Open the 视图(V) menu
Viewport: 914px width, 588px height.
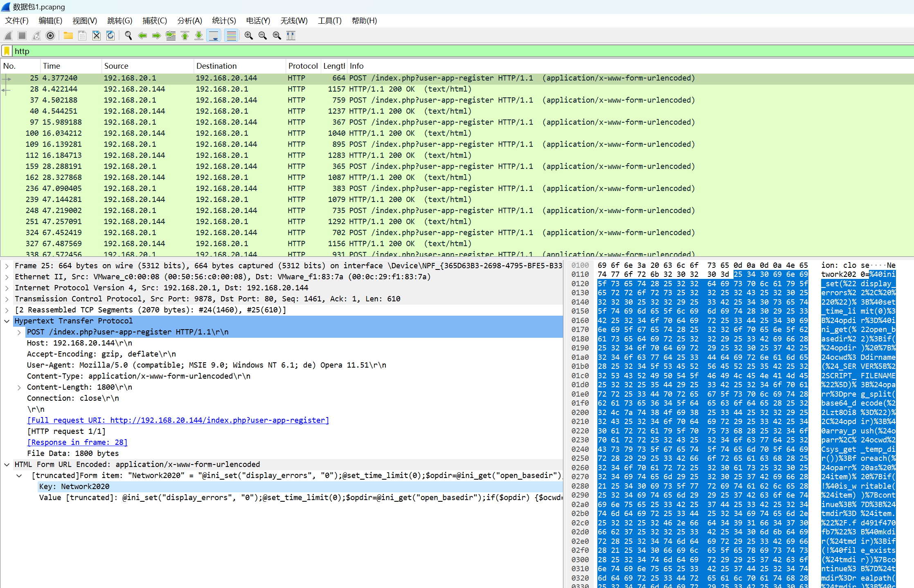(85, 21)
